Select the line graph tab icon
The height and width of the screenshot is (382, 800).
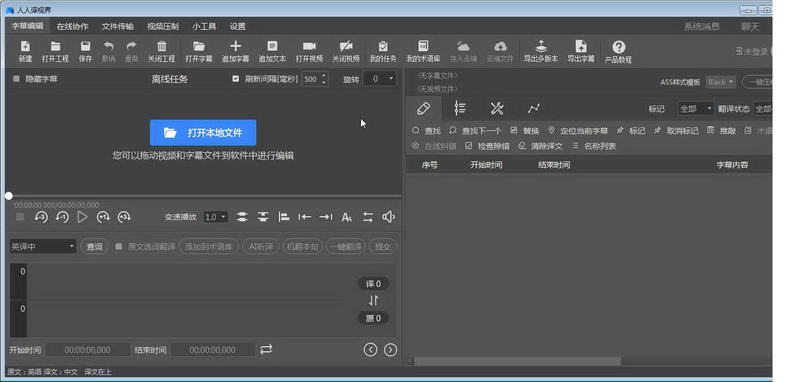534,108
